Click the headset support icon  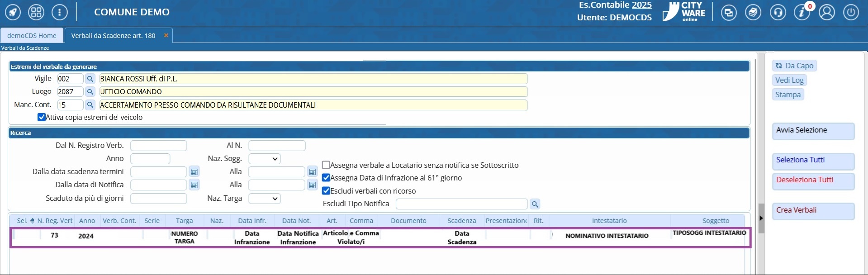(778, 12)
